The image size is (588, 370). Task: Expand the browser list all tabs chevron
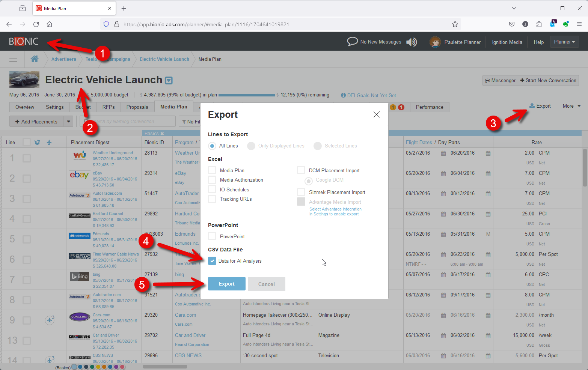(514, 8)
